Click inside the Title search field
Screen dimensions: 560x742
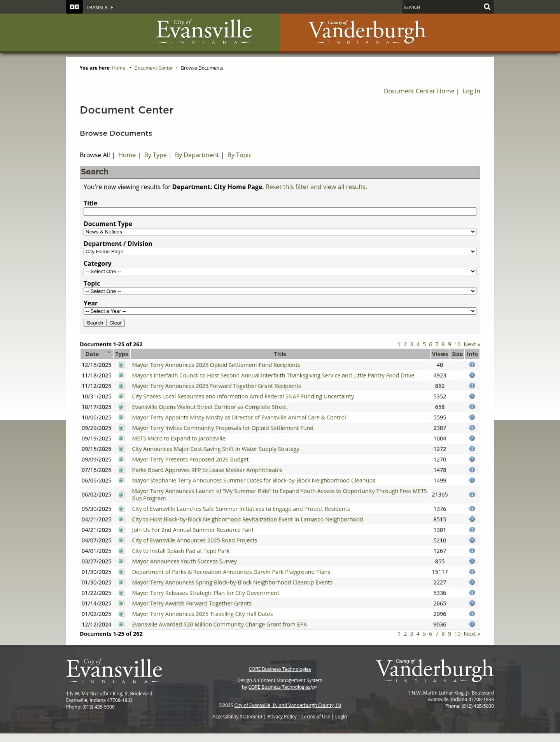[x=280, y=211]
